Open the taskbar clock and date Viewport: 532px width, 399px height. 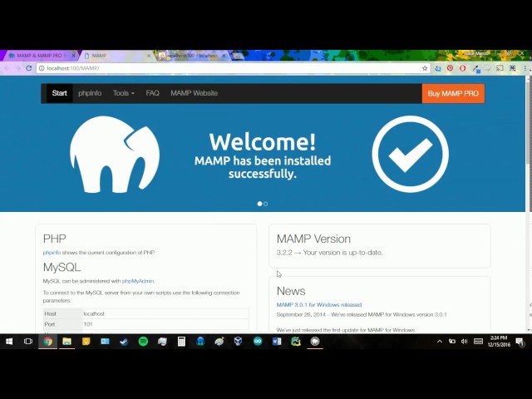(499, 342)
